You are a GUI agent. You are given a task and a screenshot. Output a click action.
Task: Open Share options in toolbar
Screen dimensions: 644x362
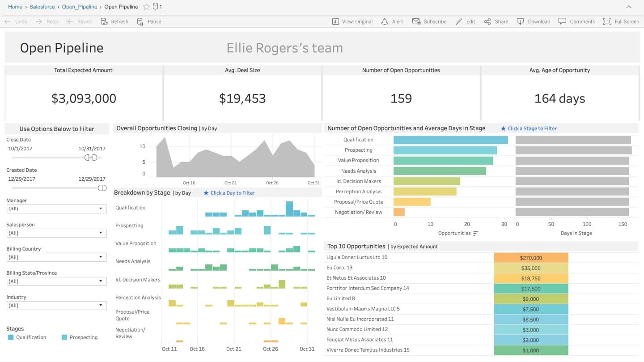coord(487,21)
